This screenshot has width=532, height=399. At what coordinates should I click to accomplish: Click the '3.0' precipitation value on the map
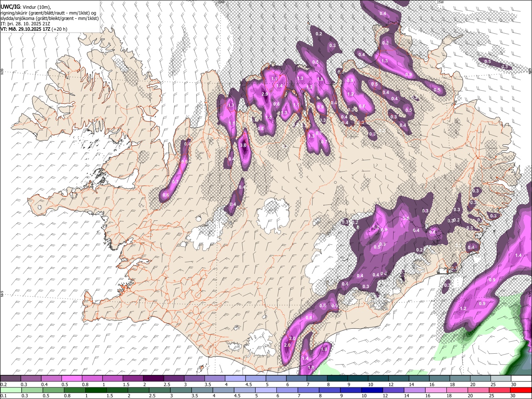[244, 145]
